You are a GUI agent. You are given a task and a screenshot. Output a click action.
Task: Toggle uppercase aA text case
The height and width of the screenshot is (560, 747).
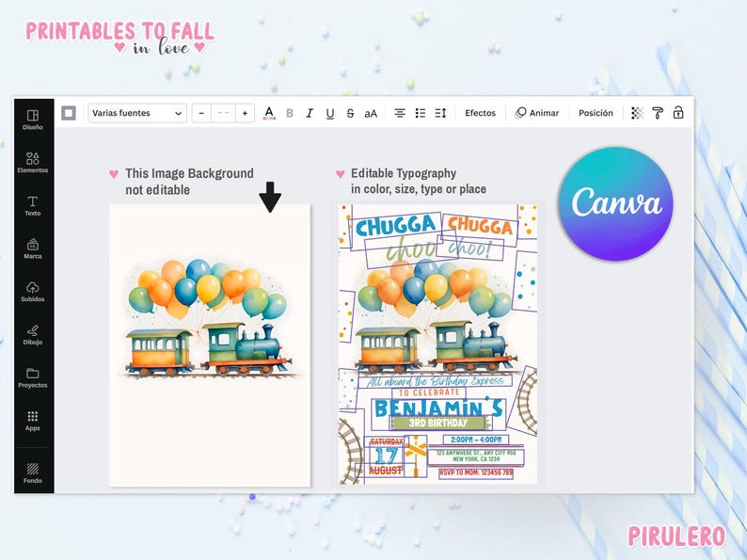pyautogui.click(x=371, y=114)
